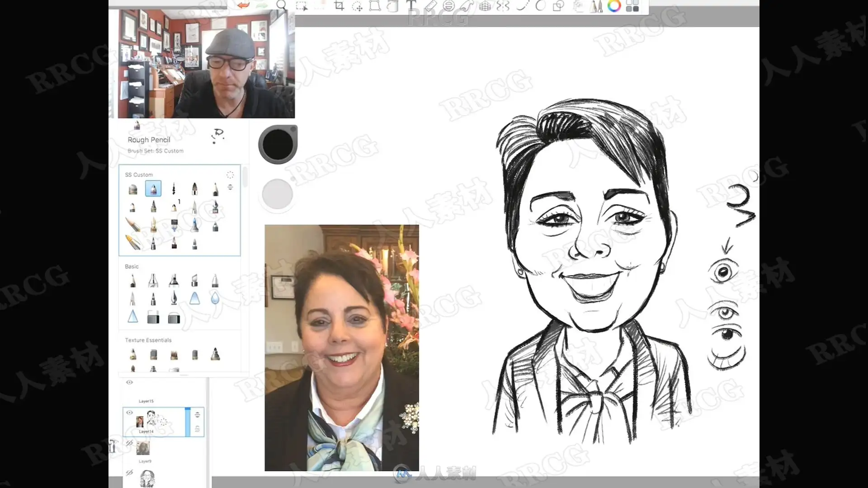Open the Color wheel editor
The height and width of the screenshot is (488, 868).
click(x=614, y=6)
